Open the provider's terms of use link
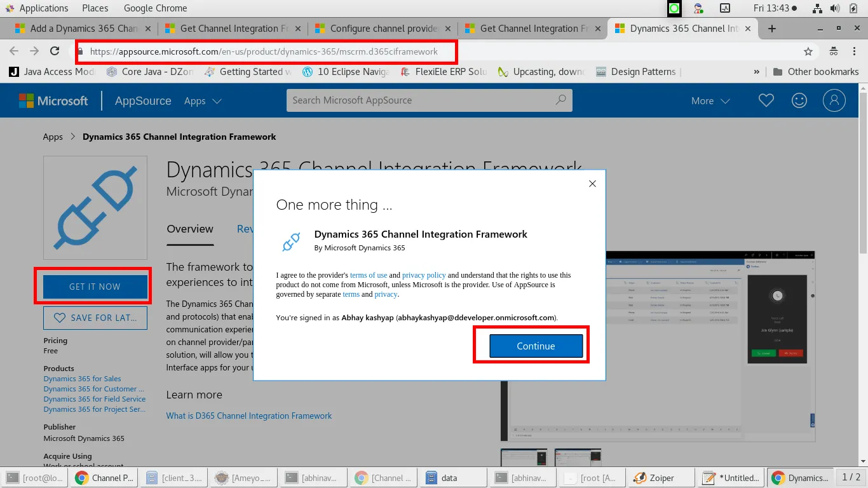 pyautogui.click(x=369, y=275)
